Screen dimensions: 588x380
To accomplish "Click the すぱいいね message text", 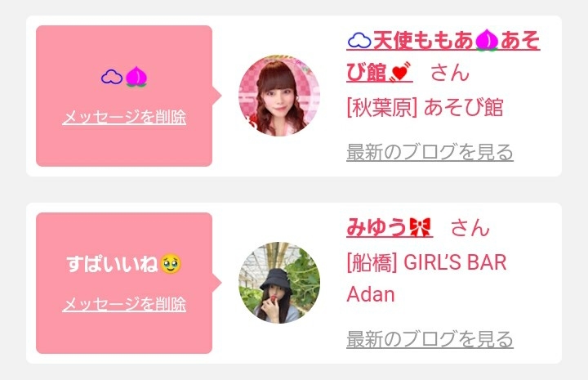I will [113, 264].
